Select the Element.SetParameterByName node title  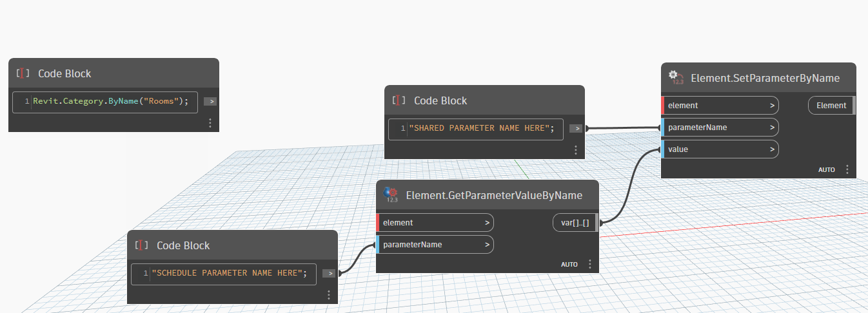tap(765, 78)
